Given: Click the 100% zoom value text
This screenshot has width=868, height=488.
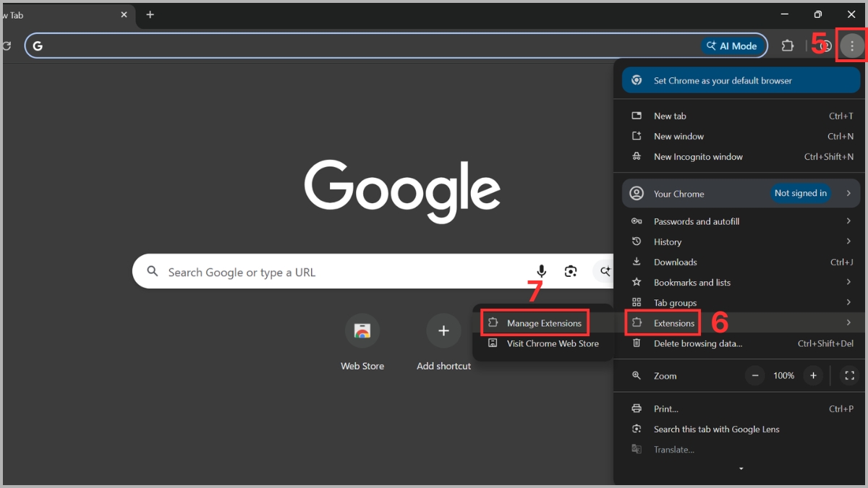Looking at the screenshot, I should [784, 375].
